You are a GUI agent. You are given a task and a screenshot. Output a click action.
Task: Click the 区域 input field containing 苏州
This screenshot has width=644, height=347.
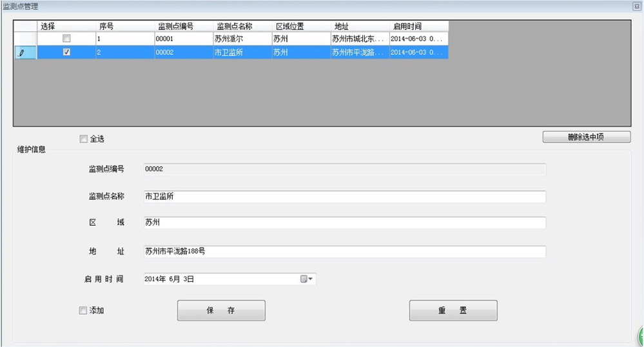click(344, 223)
